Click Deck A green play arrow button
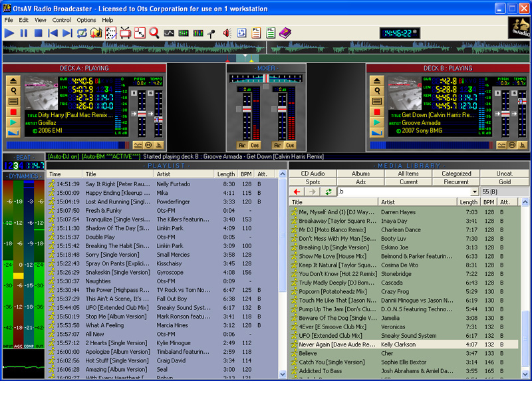 coord(13,122)
